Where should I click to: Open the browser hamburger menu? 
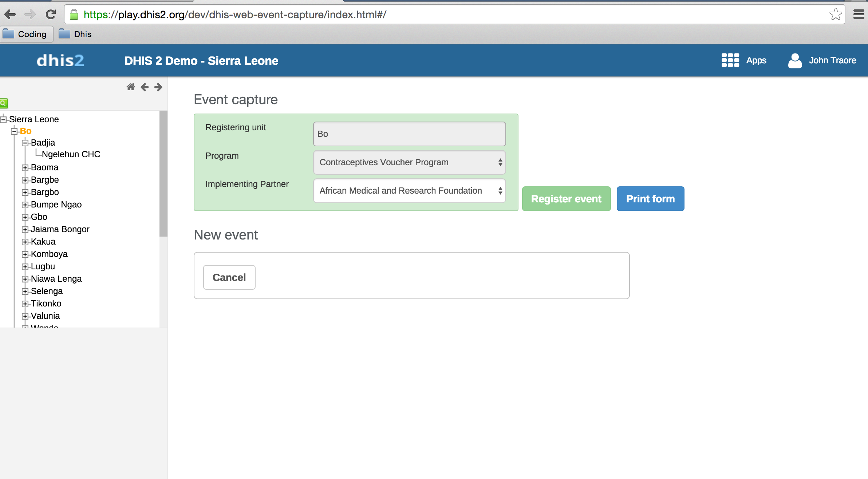point(859,15)
